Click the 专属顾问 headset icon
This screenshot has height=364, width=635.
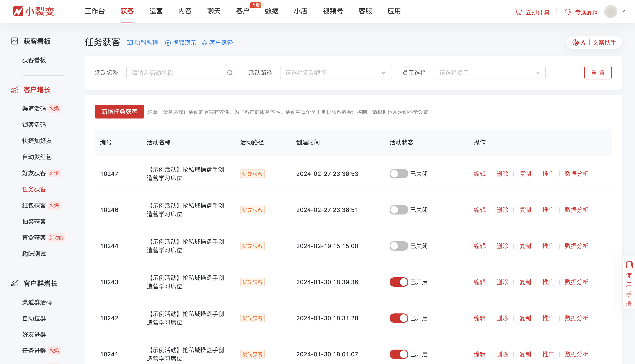pos(567,11)
